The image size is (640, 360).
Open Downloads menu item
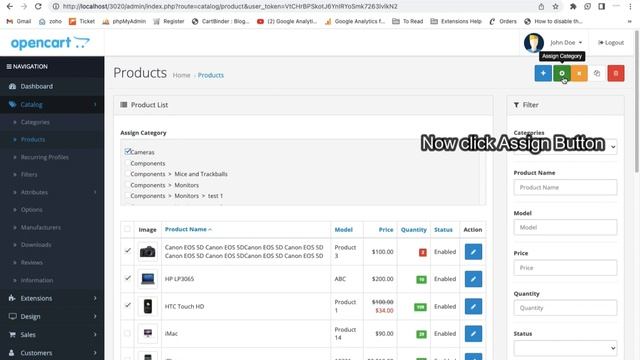pos(36,245)
